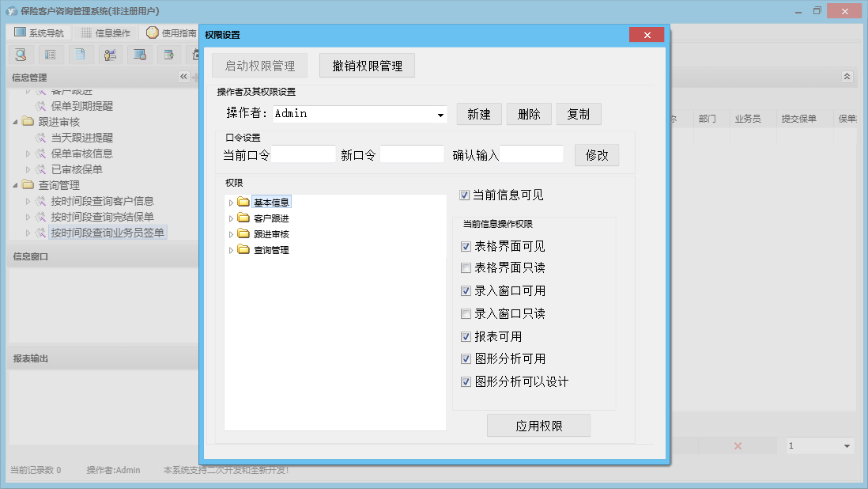This screenshot has width=868, height=489.
Task: Click 删除 operator button
Action: coord(529,114)
